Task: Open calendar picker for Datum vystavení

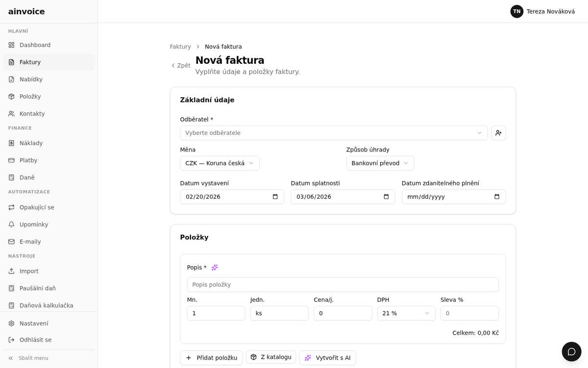Action: tap(275, 197)
